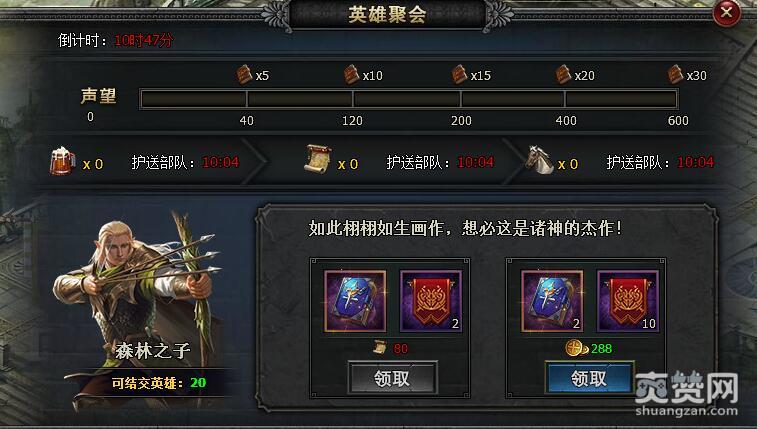
Task: Close the 英雄聚会 window
Action: [727, 13]
